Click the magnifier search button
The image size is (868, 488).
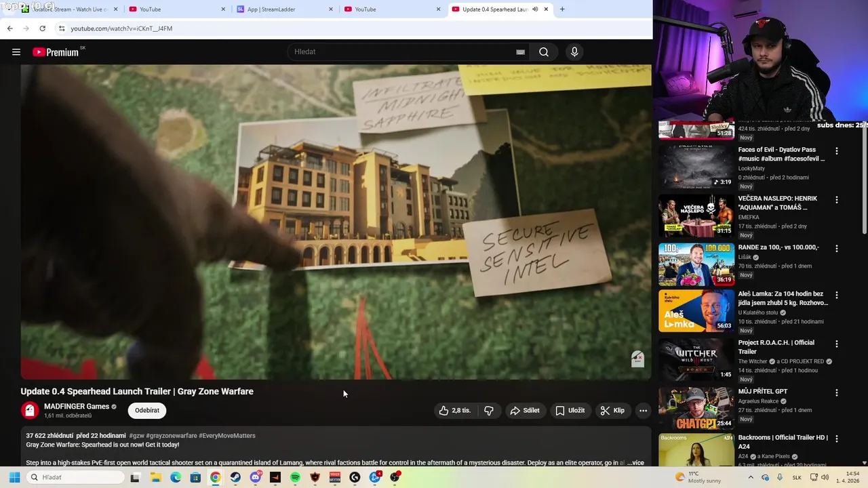(x=544, y=52)
